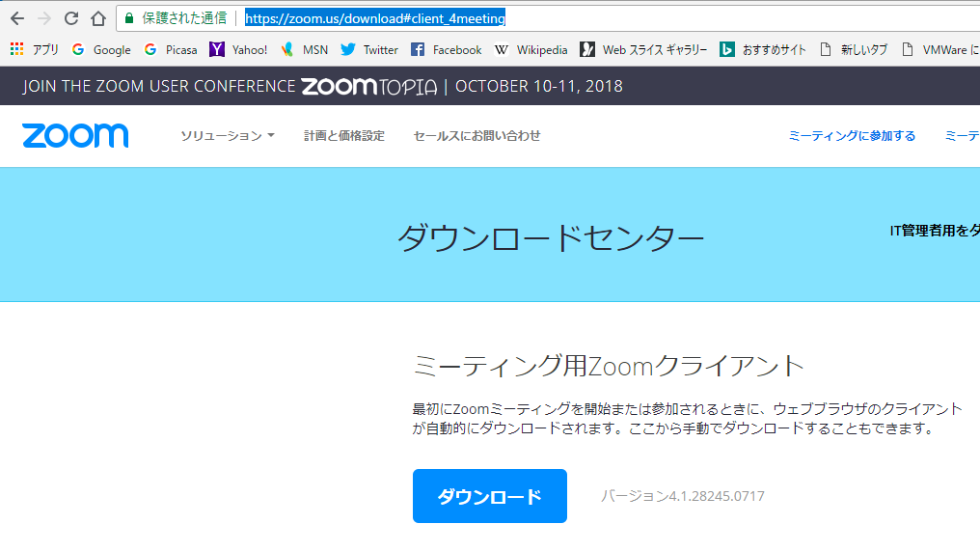The image size is (980, 552).
Task: Open the MSN bookmark
Action: tap(305, 49)
